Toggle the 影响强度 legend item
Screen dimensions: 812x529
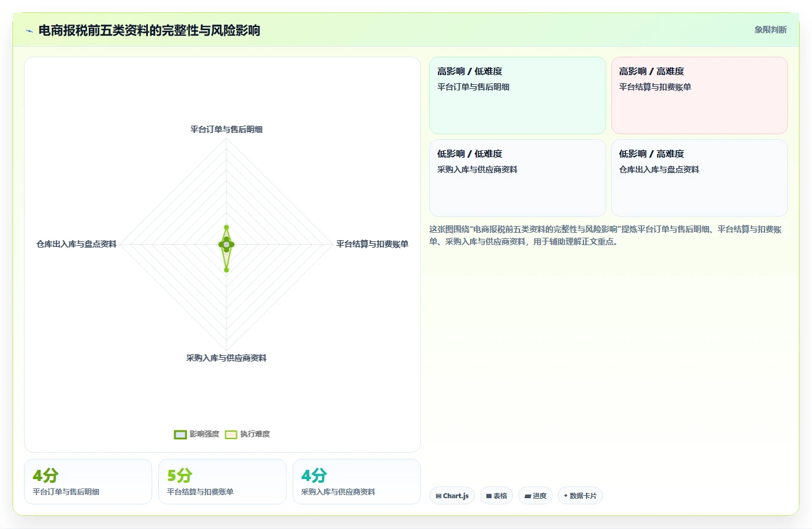(197, 434)
